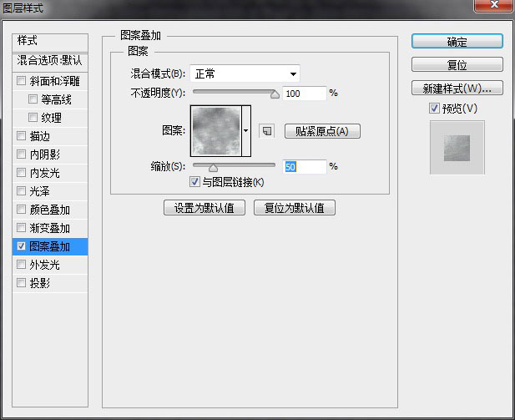Click 设置为默认值 button
Image resolution: width=515 pixels, height=420 pixels.
pos(204,208)
